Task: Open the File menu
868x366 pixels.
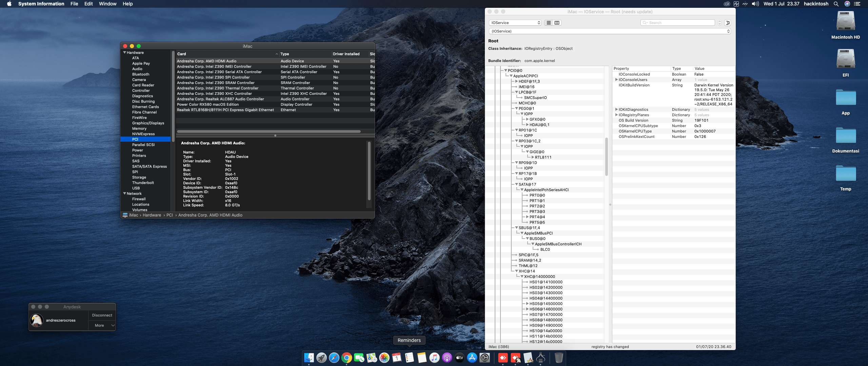Action: click(74, 4)
